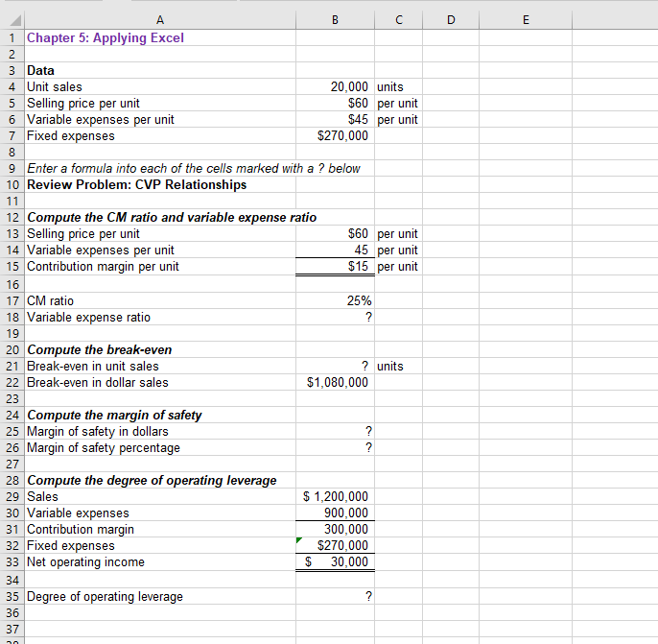The width and height of the screenshot is (658, 644).
Task: Click the 'Margin of safety percentage' label
Action: tap(104, 448)
